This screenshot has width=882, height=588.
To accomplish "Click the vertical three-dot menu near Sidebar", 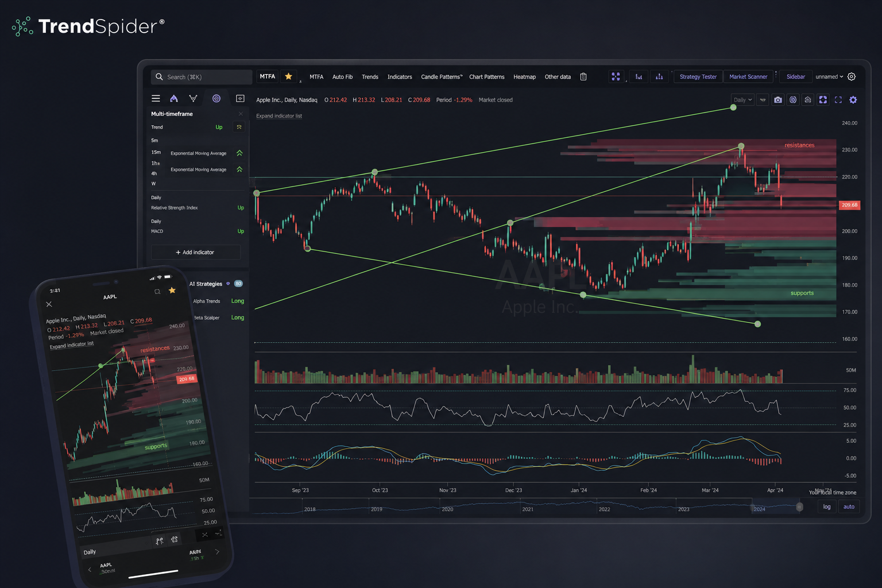I will (x=776, y=75).
